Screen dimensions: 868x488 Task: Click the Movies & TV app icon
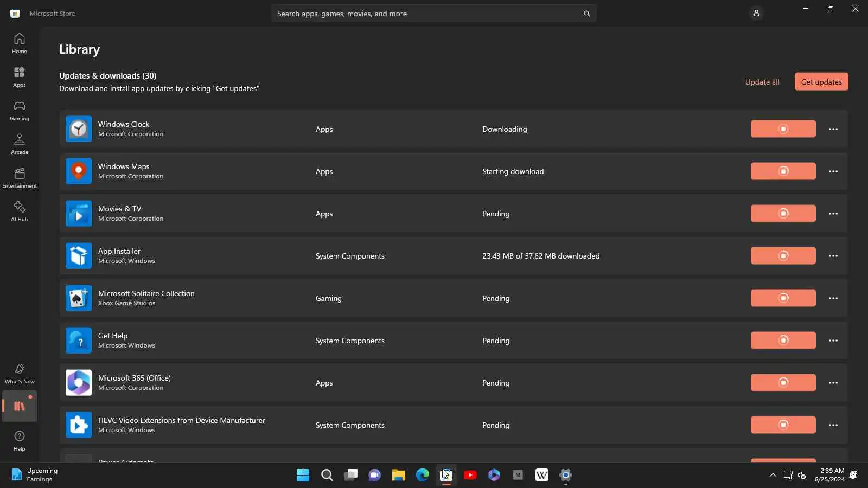[79, 214]
